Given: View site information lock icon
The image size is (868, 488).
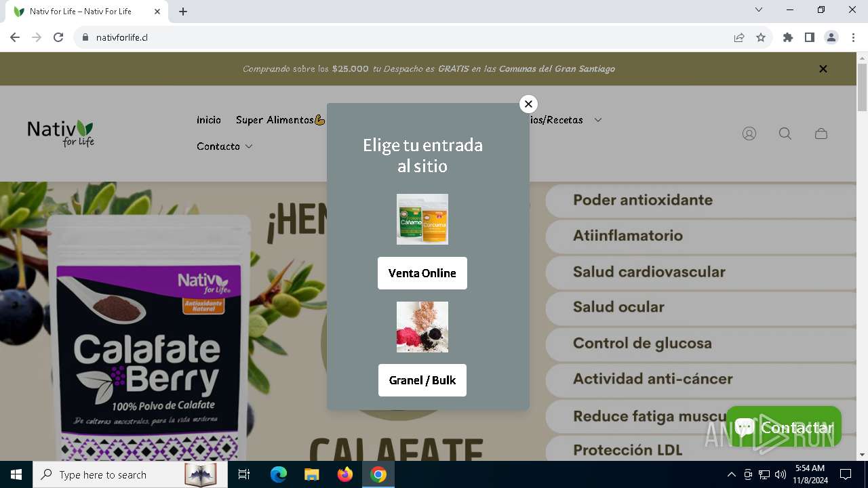Looking at the screenshot, I should [85, 37].
